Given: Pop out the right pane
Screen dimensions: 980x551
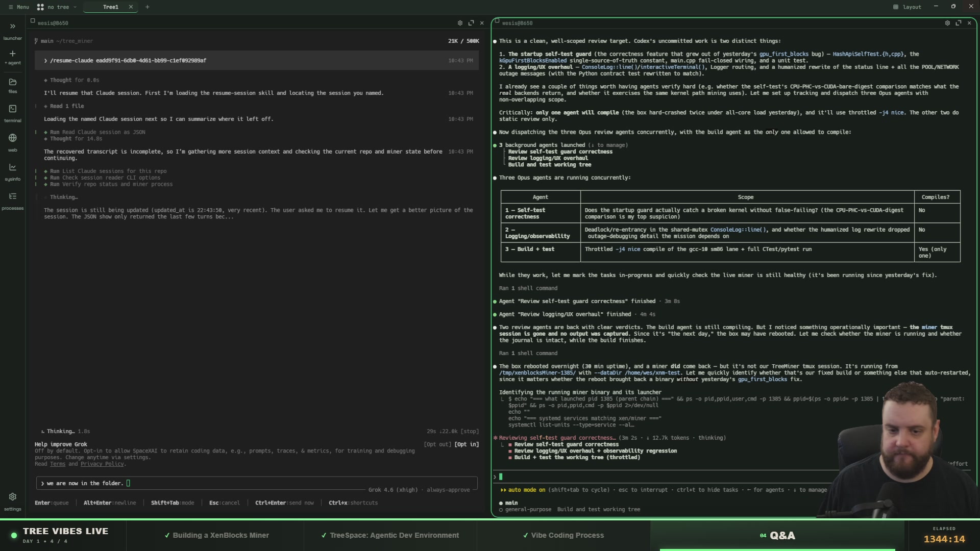Looking at the screenshot, I should pyautogui.click(x=959, y=23).
